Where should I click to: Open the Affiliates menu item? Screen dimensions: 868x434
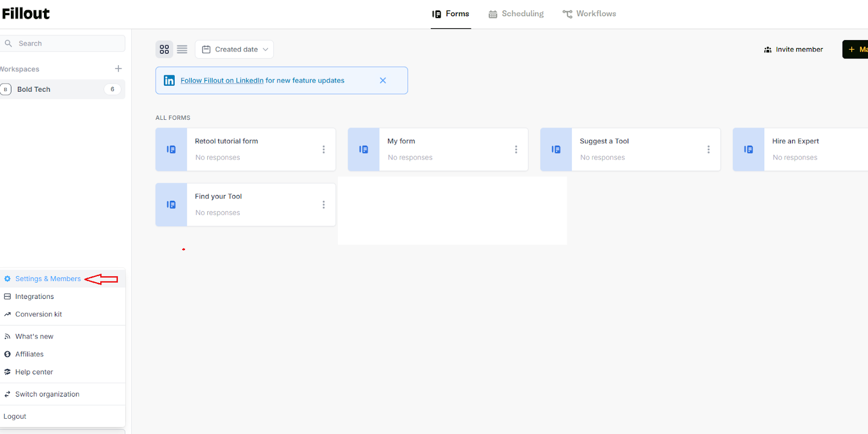point(62,354)
